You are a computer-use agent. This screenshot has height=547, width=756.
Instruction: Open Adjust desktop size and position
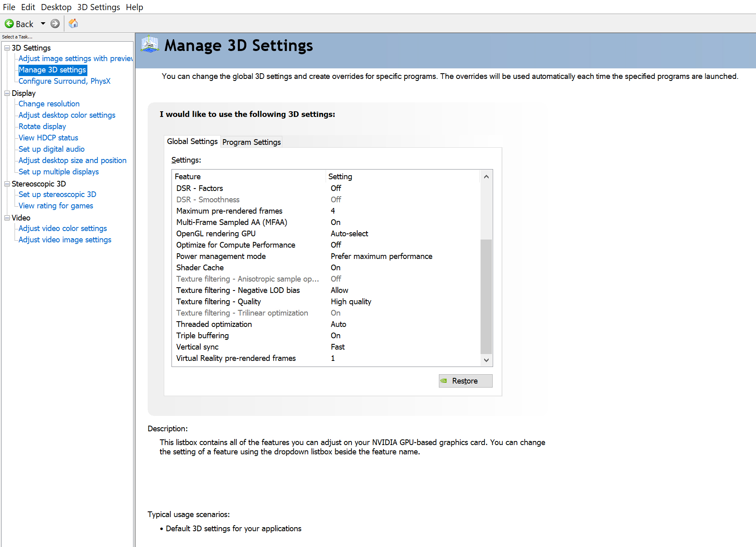(x=72, y=160)
